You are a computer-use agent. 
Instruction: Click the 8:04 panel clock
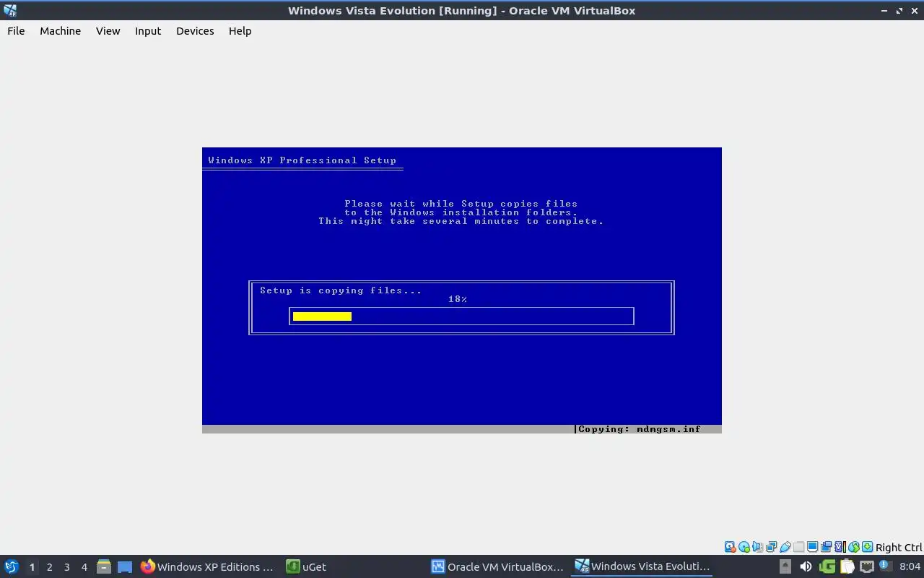[910, 566]
